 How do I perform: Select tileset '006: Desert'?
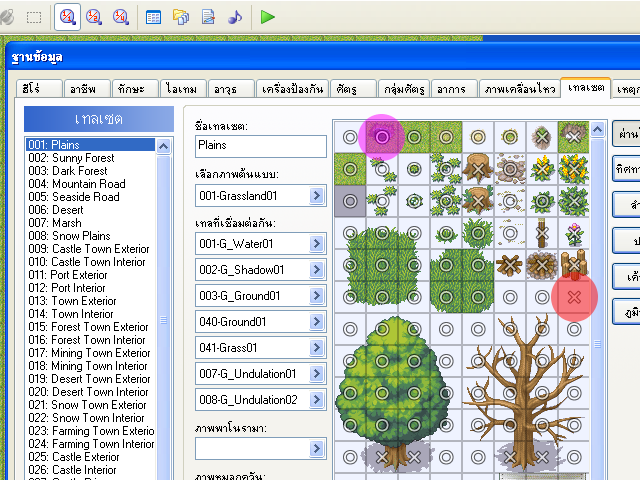pos(90,210)
